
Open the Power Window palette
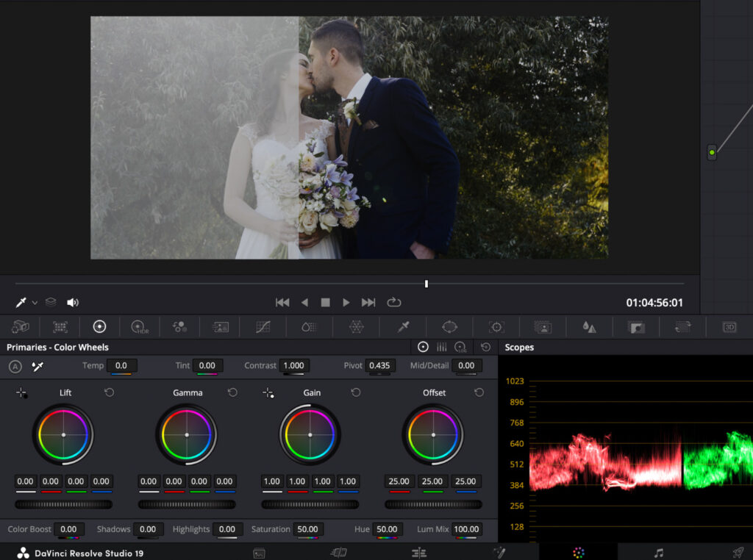pyautogui.click(x=449, y=327)
